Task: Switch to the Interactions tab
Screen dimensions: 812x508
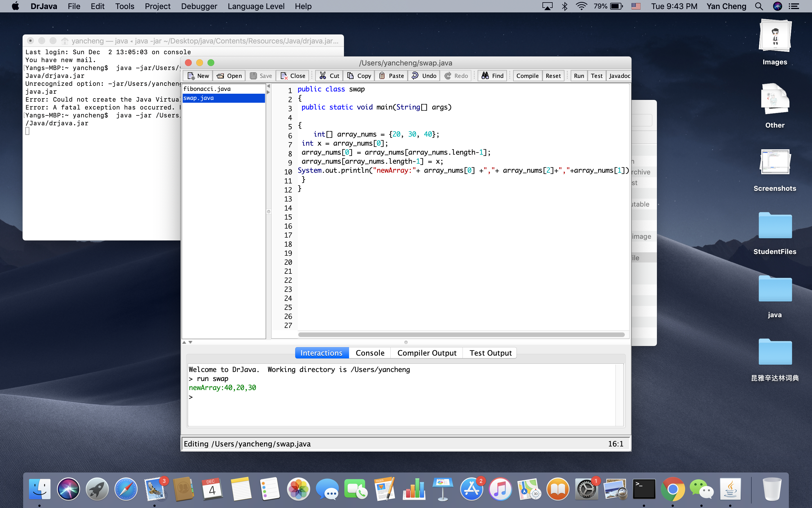Action: click(x=321, y=353)
